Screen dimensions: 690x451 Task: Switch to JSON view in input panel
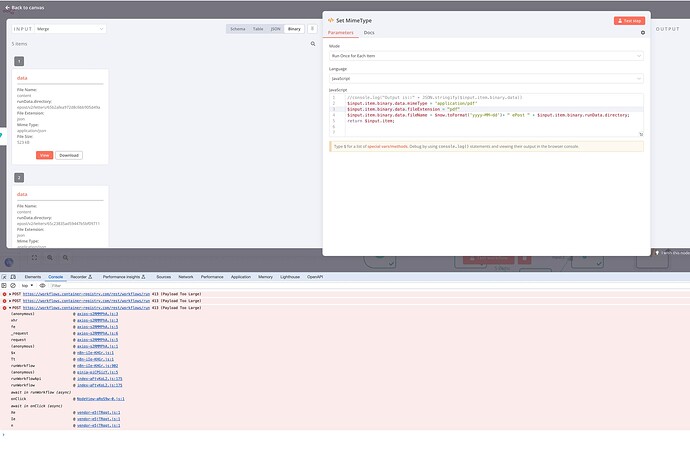(275, 29)
